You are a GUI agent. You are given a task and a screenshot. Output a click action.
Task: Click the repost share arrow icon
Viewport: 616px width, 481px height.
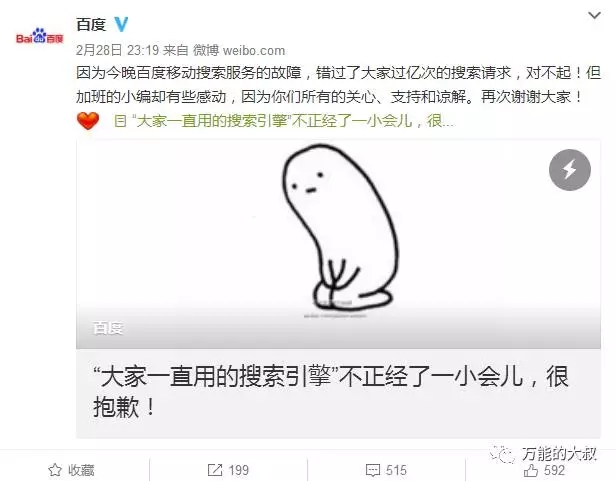tap(215, 470)
